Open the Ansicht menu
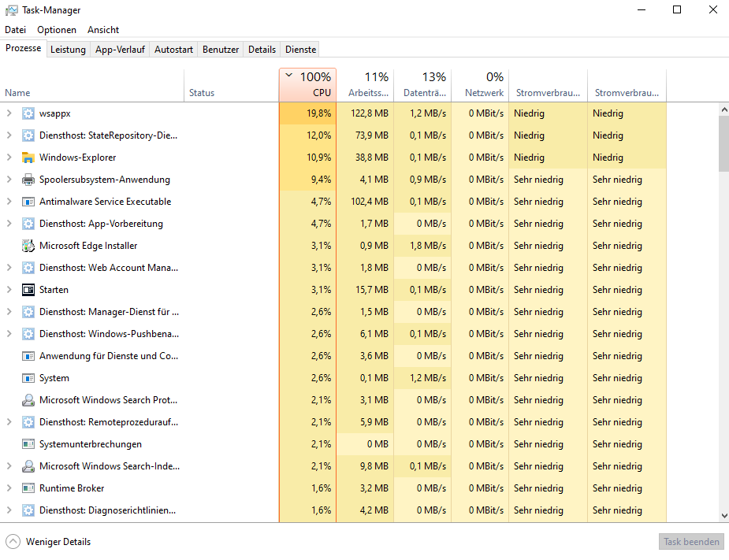 pos(103,30)
